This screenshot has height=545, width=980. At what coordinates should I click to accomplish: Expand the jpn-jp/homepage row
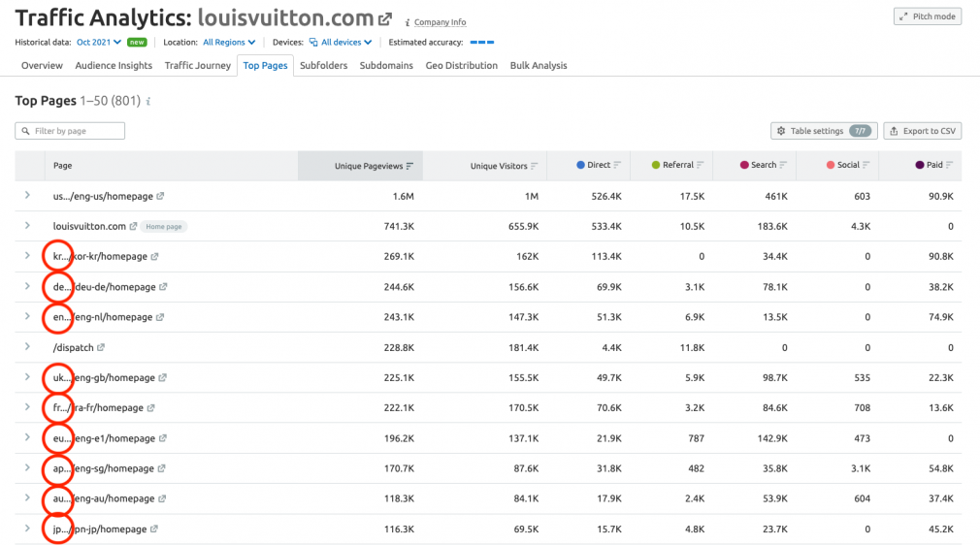pos(27,529)
